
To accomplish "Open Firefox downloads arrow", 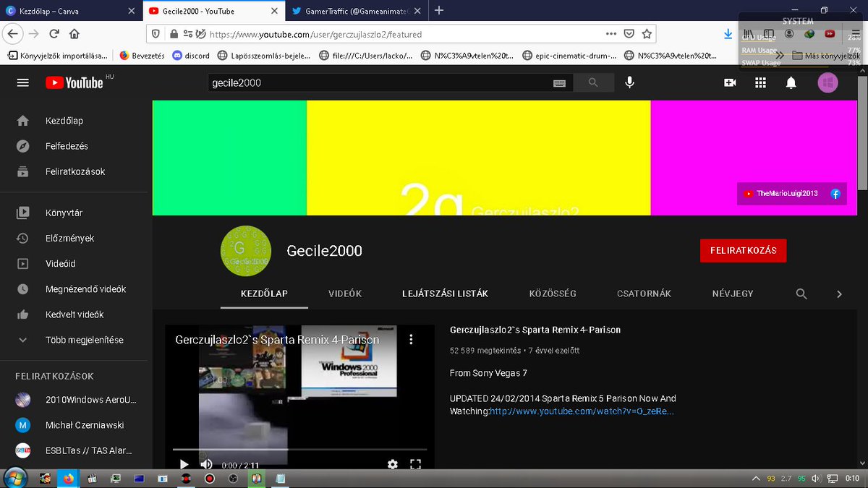I will [728, 34].
